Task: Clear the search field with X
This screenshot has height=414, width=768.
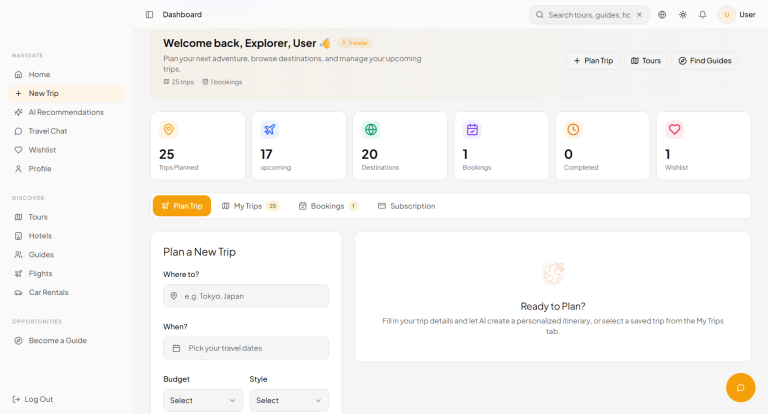Action: coord(639,15)
